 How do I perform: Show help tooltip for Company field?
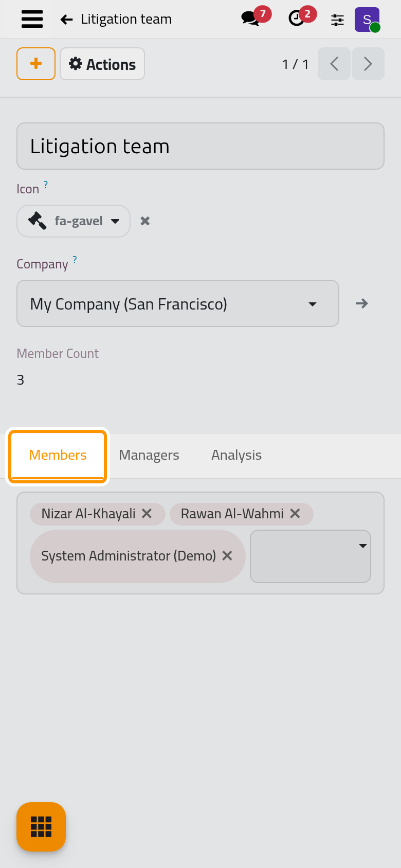tap(75, 259)
